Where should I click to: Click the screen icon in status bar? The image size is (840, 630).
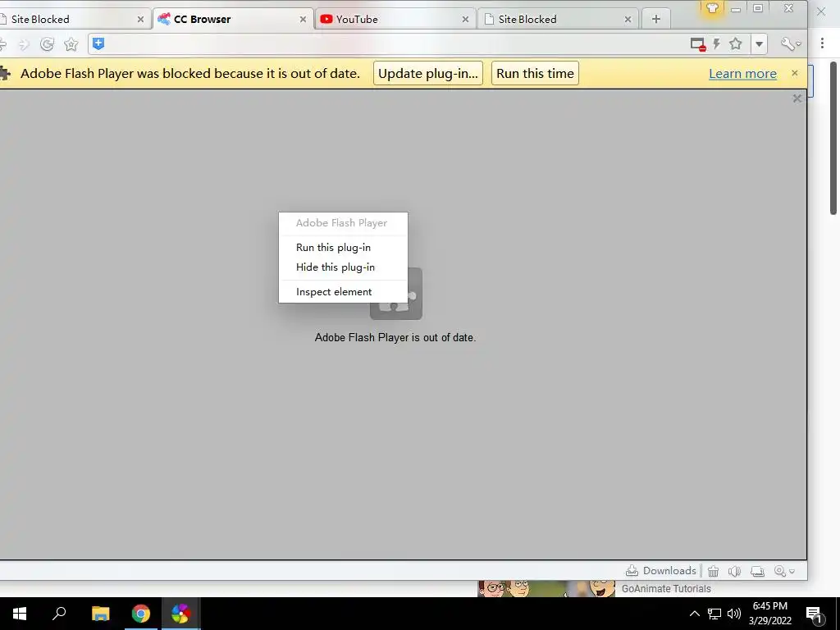[757, 571]
